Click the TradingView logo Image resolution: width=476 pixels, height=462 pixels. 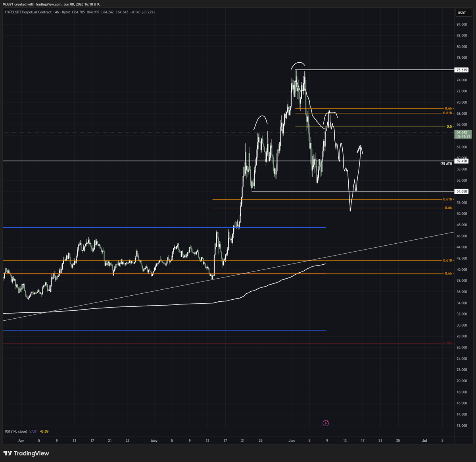(26, 453)
